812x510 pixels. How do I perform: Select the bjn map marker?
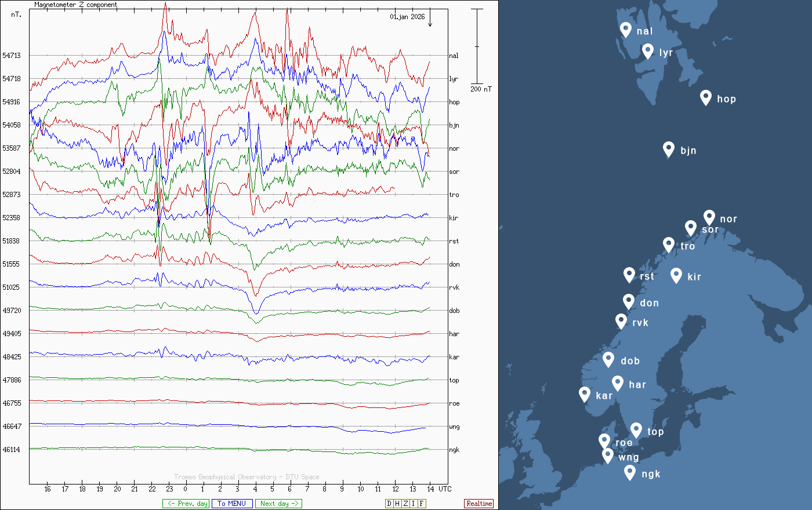click(669, 149)
